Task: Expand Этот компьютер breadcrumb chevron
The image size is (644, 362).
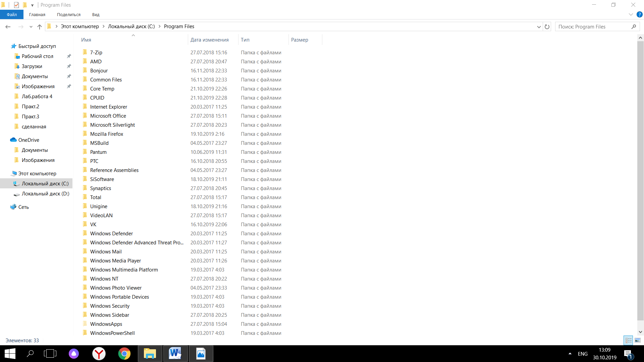Action: [103, 26]
